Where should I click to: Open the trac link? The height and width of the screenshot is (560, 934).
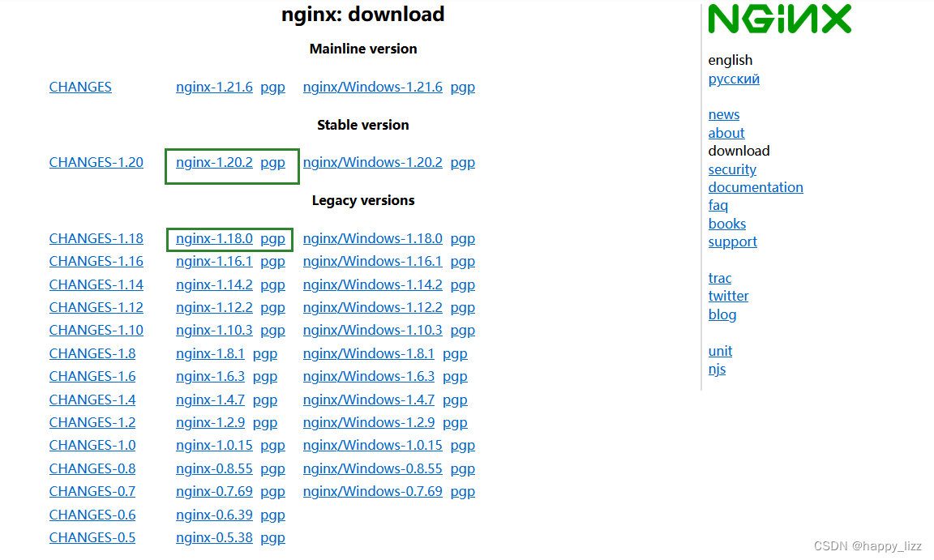point(720,278)
